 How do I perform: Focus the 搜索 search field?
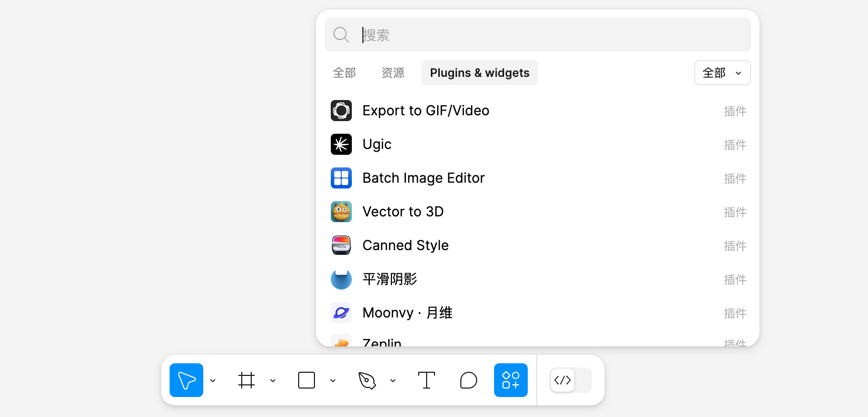tap(538, 35)
